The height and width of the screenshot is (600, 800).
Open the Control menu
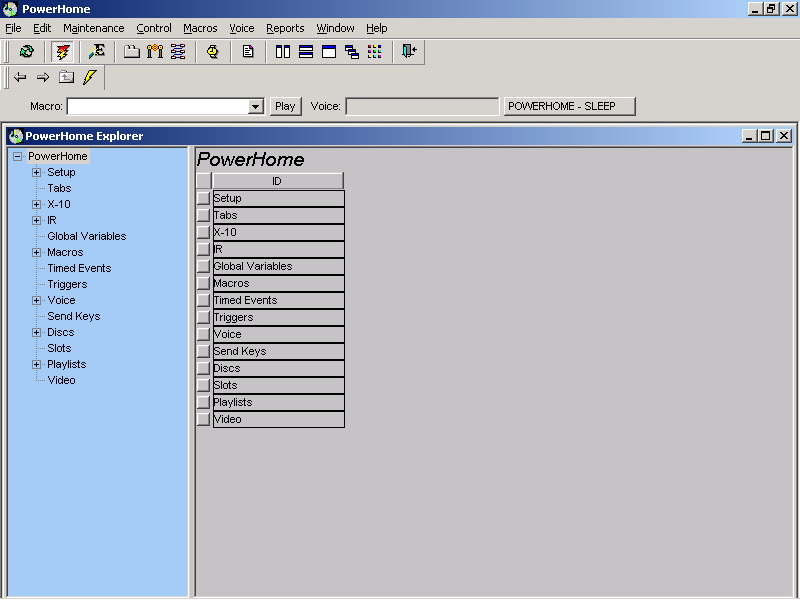154,29
